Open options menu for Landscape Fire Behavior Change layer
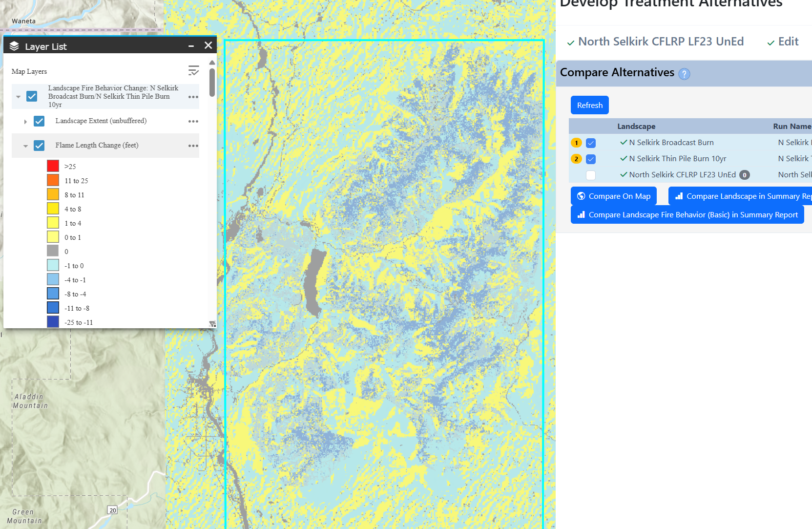The image size is (812, 529). click(x=193, y=96)
